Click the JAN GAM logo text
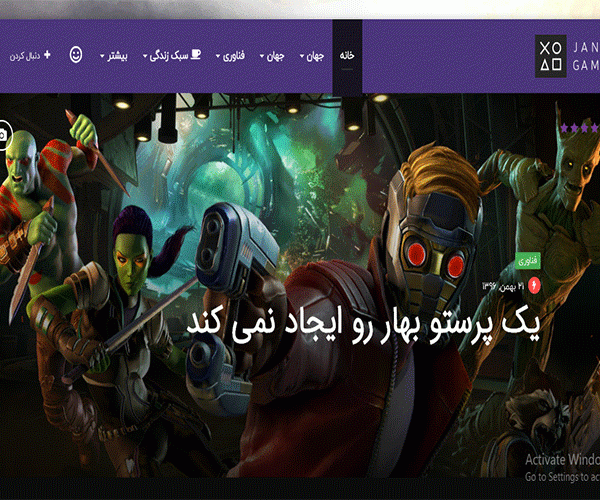Image resolution: width=600 pixels, height=500 pixels. (583, 53)
